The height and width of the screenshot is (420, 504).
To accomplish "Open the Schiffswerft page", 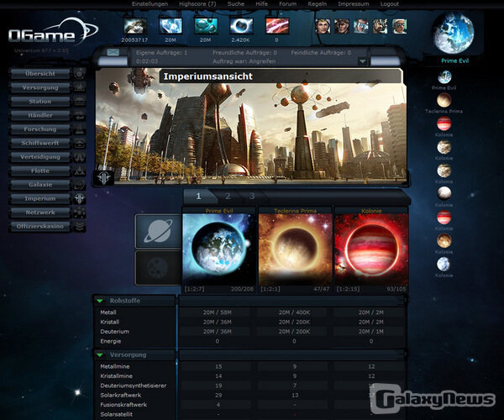I will [x=40, y=143].
